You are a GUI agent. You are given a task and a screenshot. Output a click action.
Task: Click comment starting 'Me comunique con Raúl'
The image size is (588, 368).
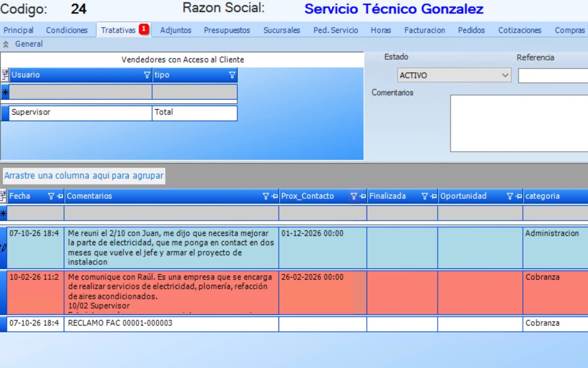[171, 293]
